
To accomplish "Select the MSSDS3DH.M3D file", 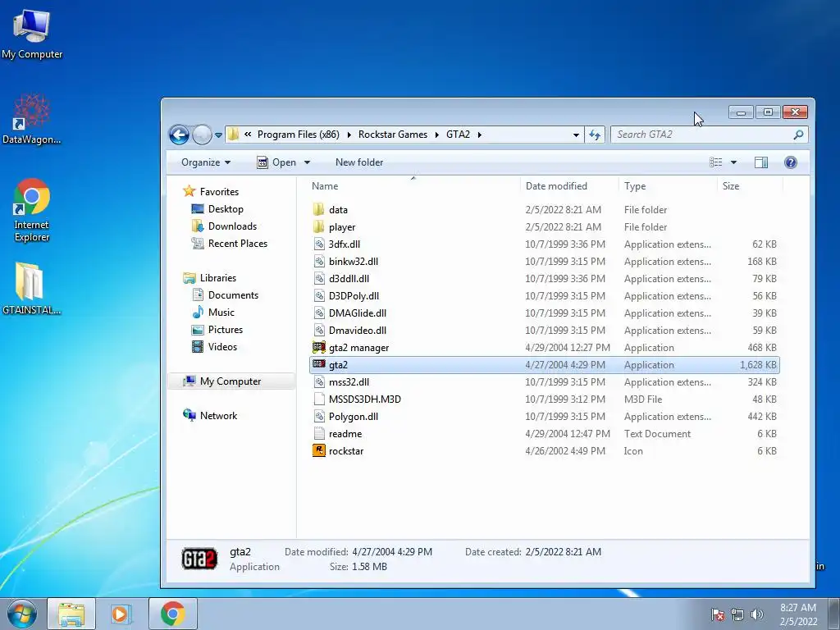I will (545, 399).
